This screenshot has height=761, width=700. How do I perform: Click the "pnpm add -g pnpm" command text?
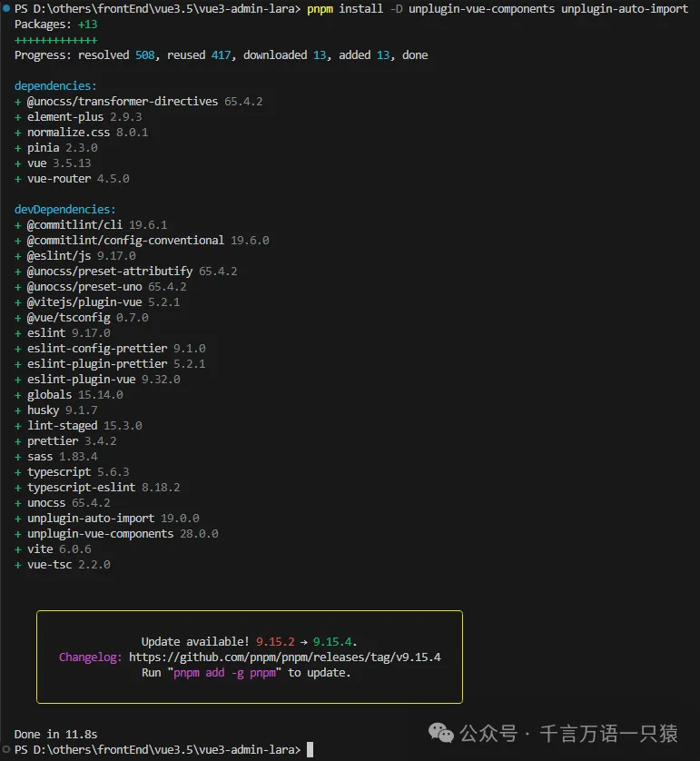222,673
